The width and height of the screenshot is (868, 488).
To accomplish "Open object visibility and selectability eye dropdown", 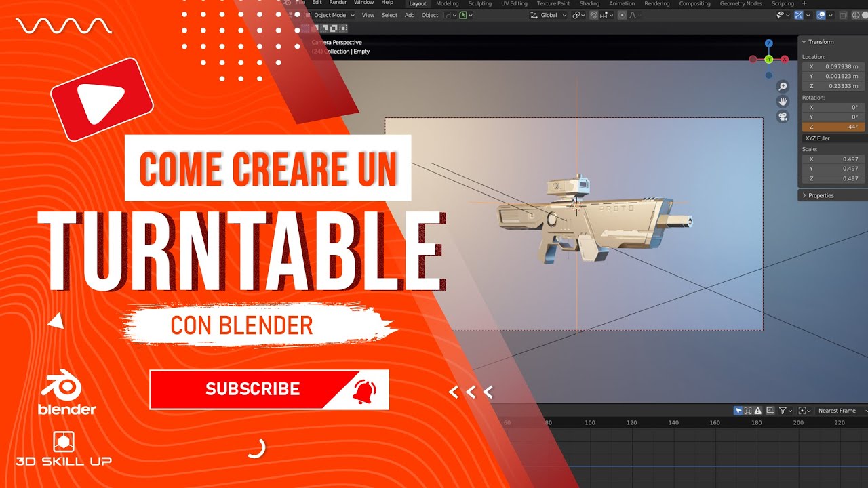I will pos(783,15).
